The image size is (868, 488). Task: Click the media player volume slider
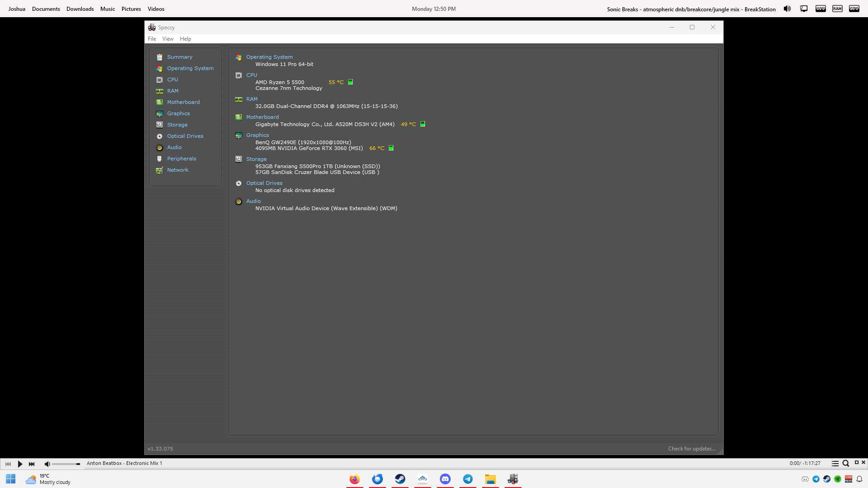(x=66, y=464)
